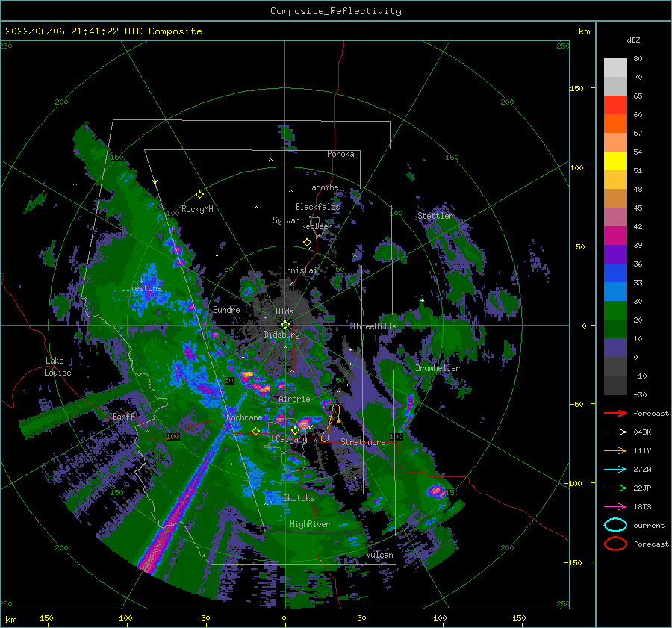Click the green 22JP arrow icon
The width and height of the screenshot is (672, 628).
pos(615,488)
